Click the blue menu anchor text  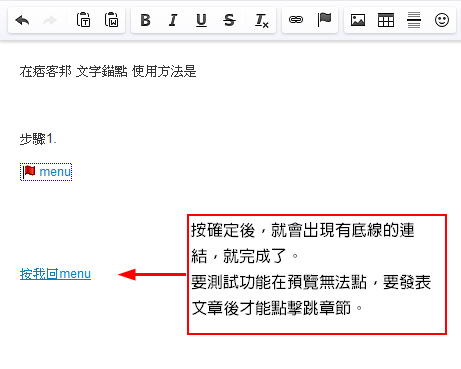tap(55, 172)
